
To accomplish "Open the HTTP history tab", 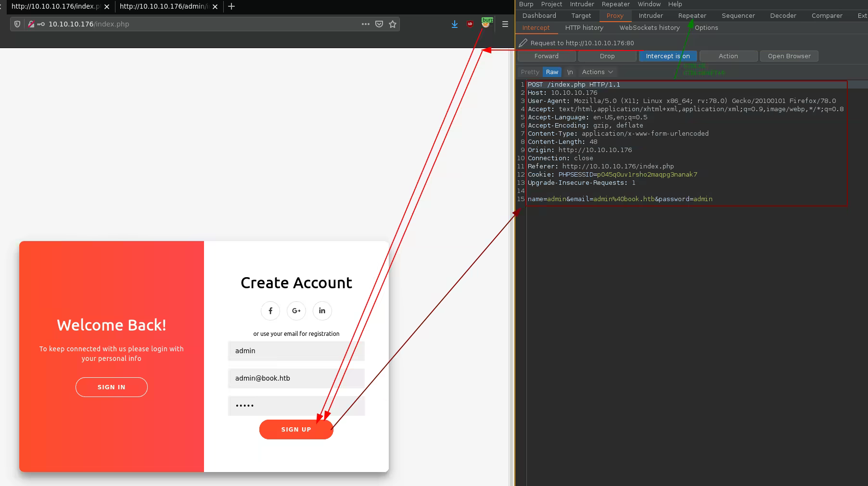I will pos(584,28).
